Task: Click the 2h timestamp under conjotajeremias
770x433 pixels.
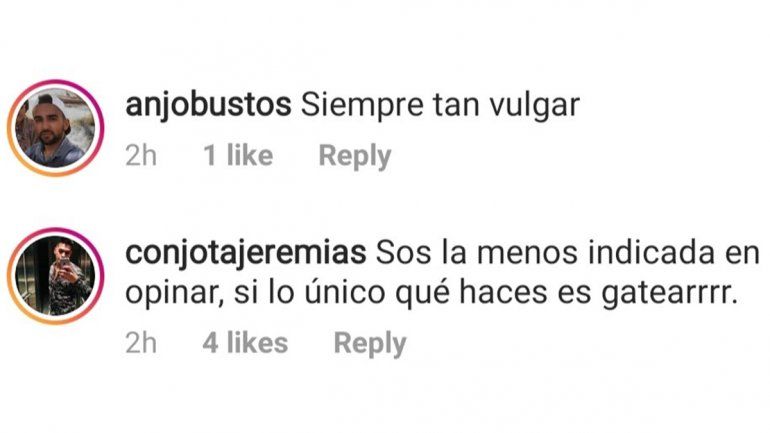Action: [x=141, y=343]
